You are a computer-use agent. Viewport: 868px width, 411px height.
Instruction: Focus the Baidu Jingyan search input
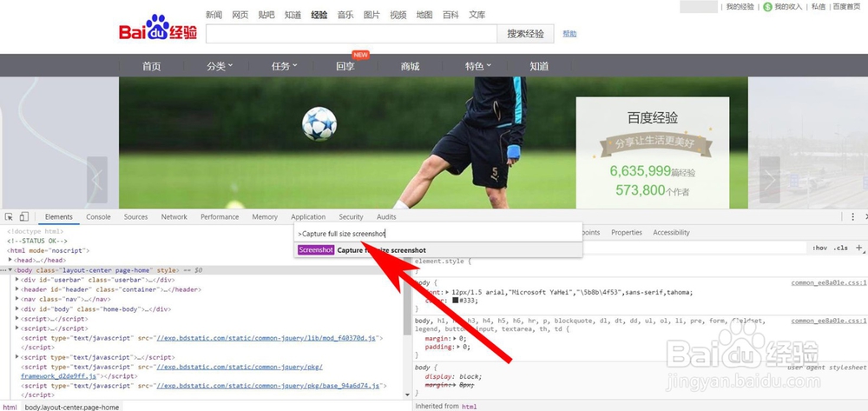pos(352,34)
